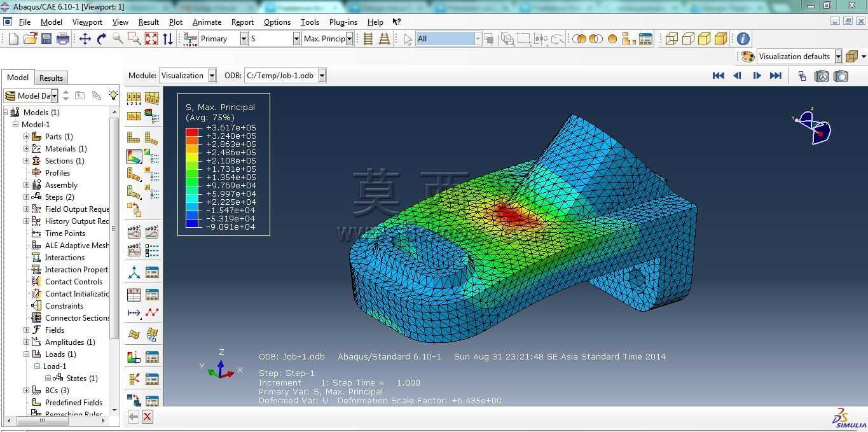
Task: Expand the Steps (2) tree node
Action: (x=26, y=197)
